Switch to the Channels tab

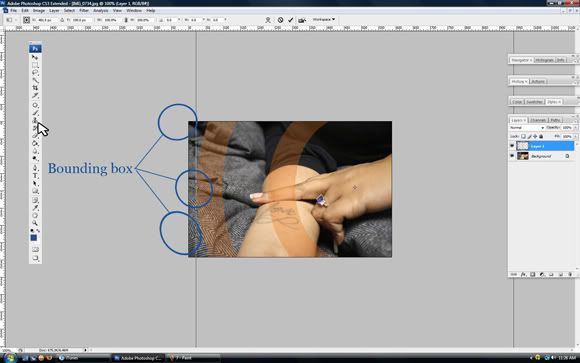tap(538, 120)
